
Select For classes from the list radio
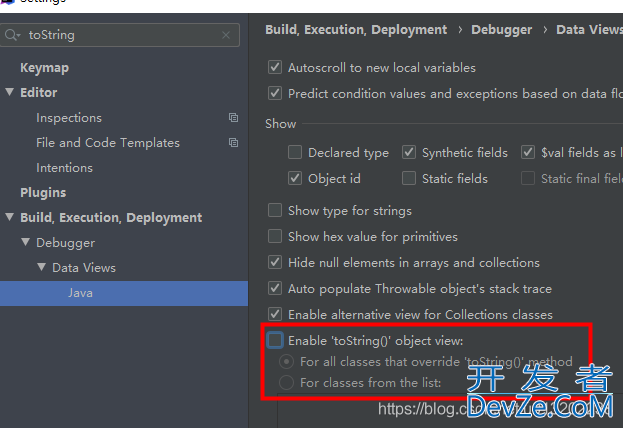286,382
